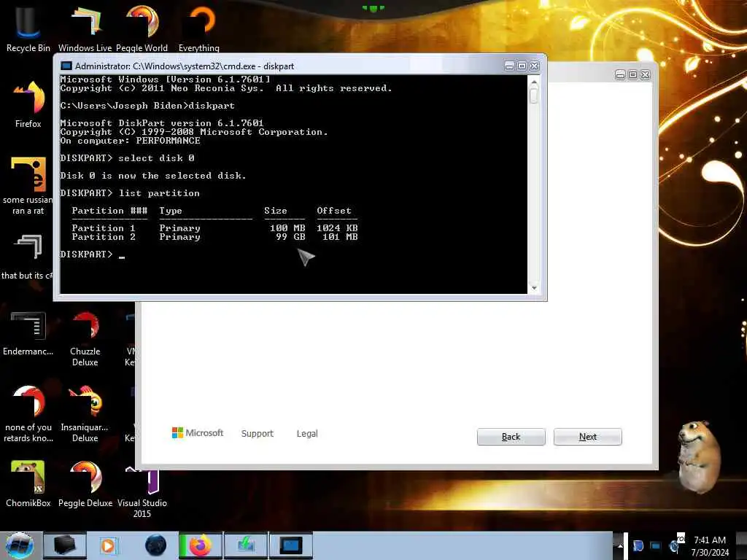Open Windows Live desktop icon
The width and height of the screenshot is (747, 560).
[85, 28]
